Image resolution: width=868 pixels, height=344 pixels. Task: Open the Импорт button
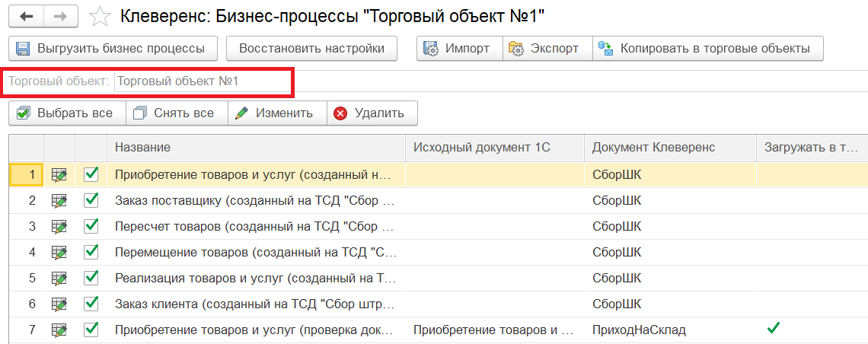point(459,48)
